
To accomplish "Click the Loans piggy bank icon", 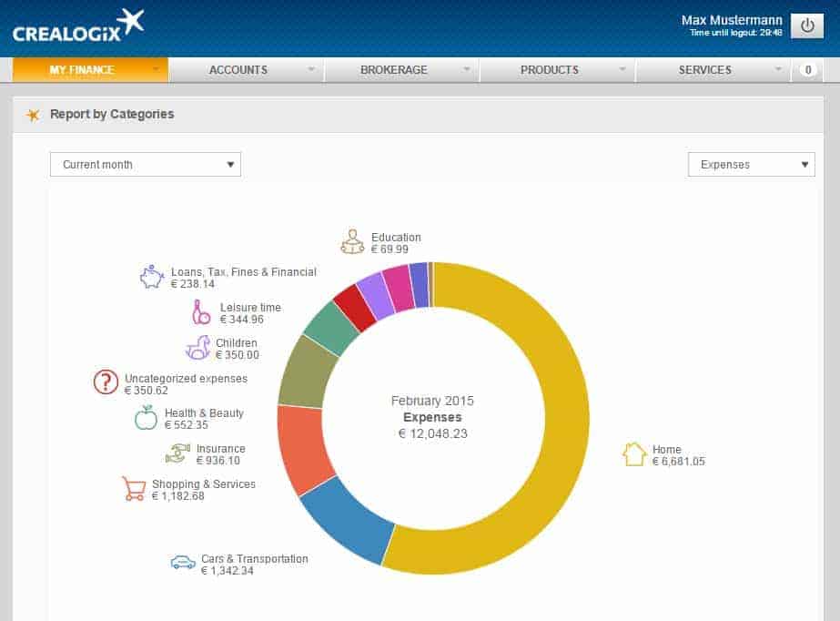I will (x=152, y=277).
